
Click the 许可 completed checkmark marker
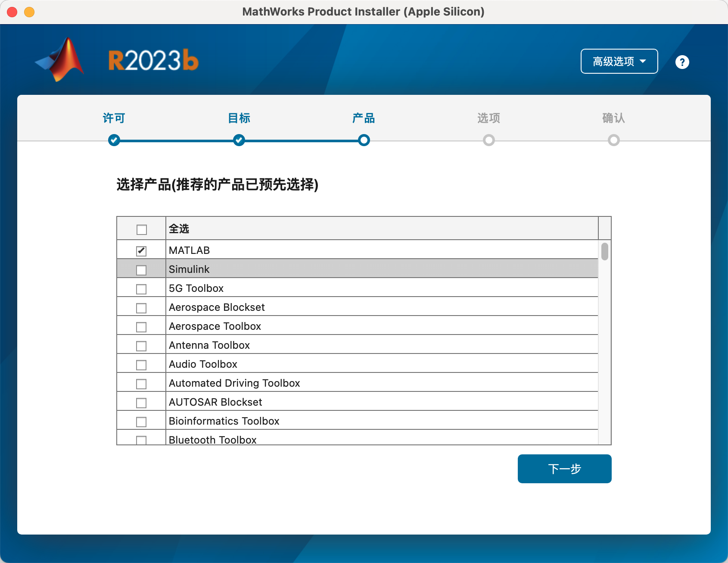tap(114, 140)
